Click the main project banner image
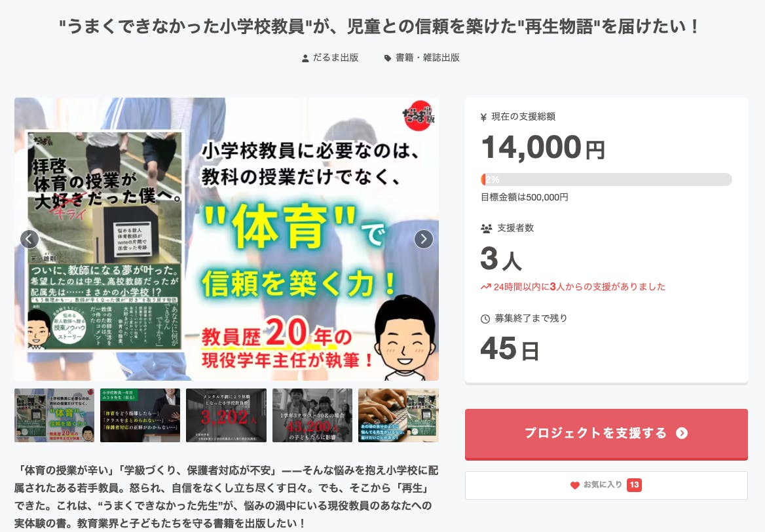Image resolution: width=765 pixels, height=532 pixels. point(227,239)
